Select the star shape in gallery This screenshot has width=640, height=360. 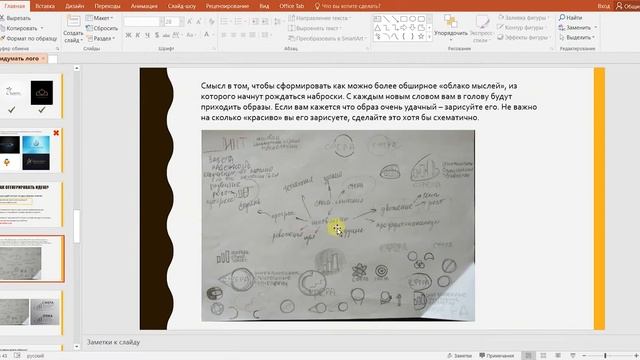(x=421, y=37)
